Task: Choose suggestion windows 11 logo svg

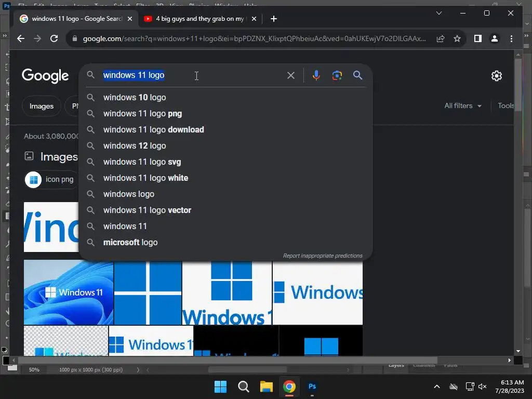Action: point(225,162)
